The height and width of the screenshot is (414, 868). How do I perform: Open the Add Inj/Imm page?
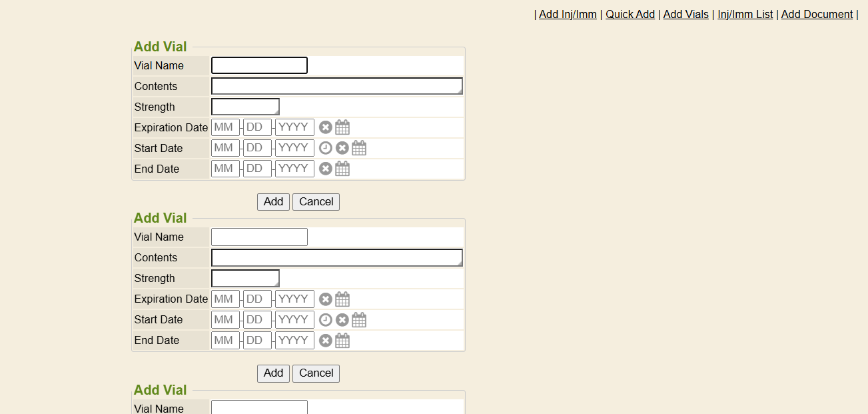(x=568, y=14)
